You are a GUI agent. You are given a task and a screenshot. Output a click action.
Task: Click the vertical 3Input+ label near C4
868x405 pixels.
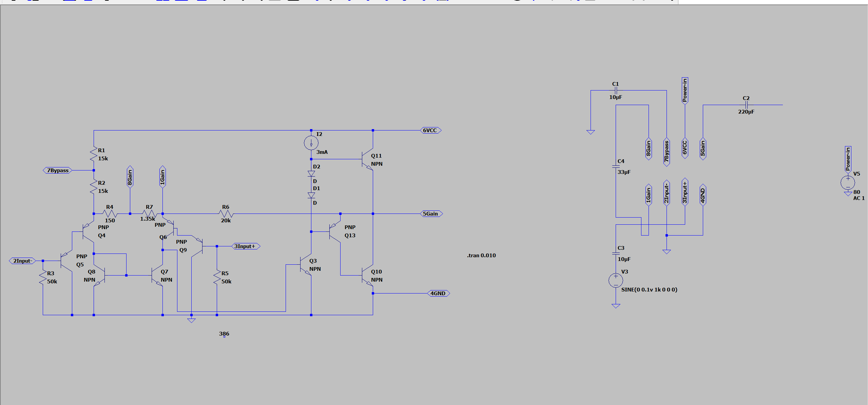tap(684, 192)
